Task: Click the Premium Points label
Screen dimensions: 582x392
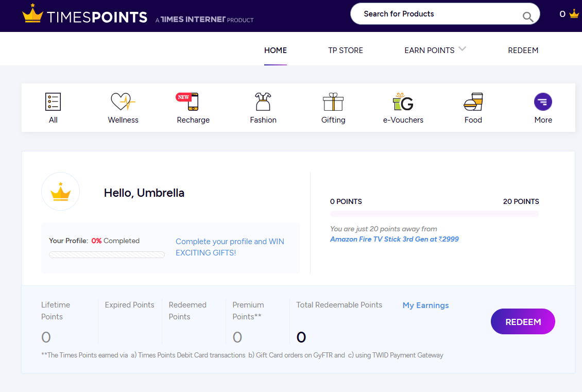Action: [x=248, y=311]
